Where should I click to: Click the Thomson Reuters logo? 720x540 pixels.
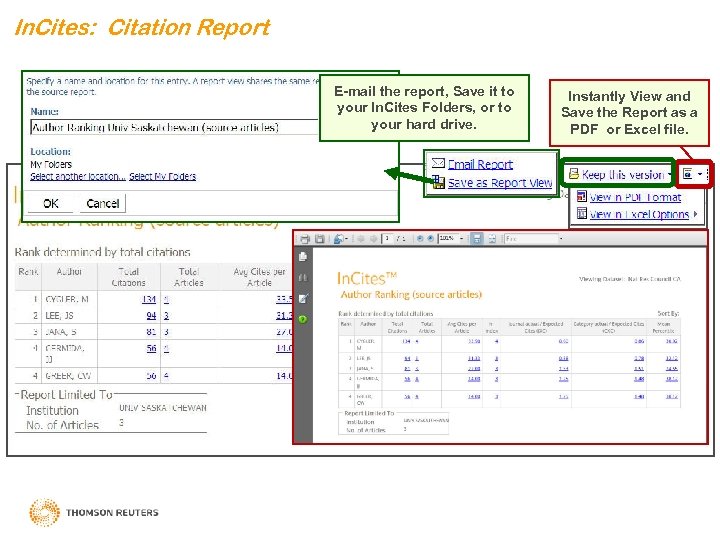[94, 512]
